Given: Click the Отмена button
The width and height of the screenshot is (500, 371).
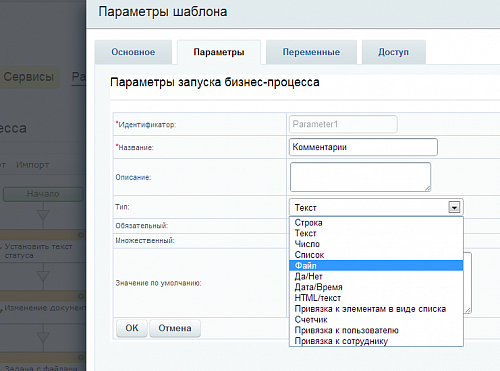Looking at the screenshot, I should click(175, 328).
